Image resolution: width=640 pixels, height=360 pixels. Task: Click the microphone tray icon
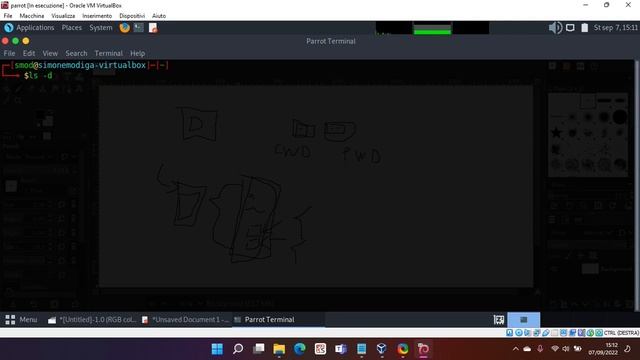[x=540, y=349]
